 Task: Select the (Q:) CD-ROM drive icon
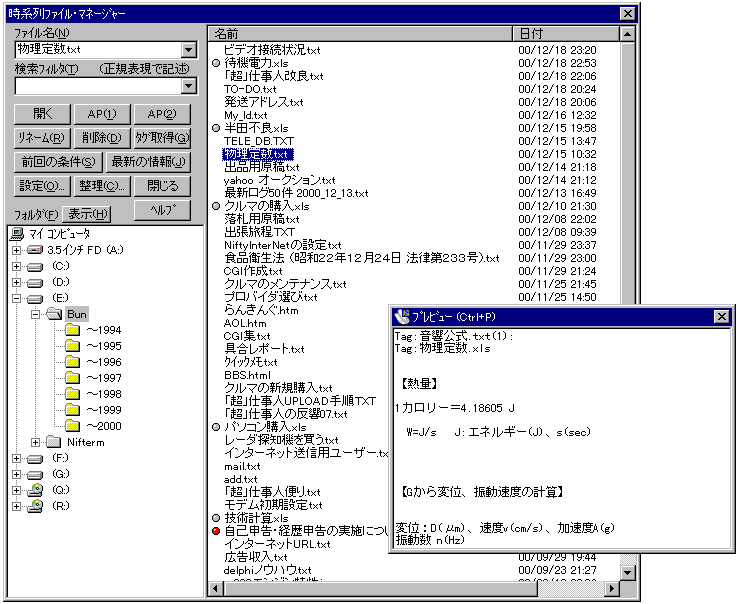[x=35, y=491]
